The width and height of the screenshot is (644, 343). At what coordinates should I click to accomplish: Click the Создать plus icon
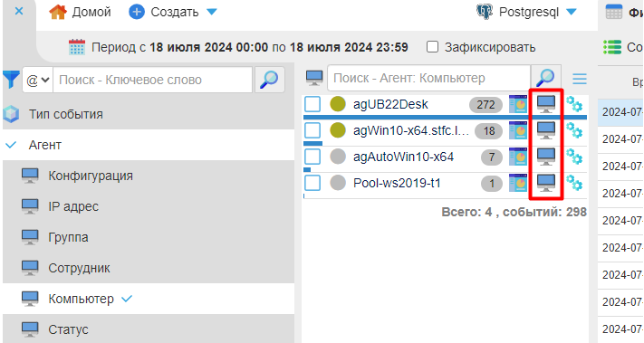(137, 12)
